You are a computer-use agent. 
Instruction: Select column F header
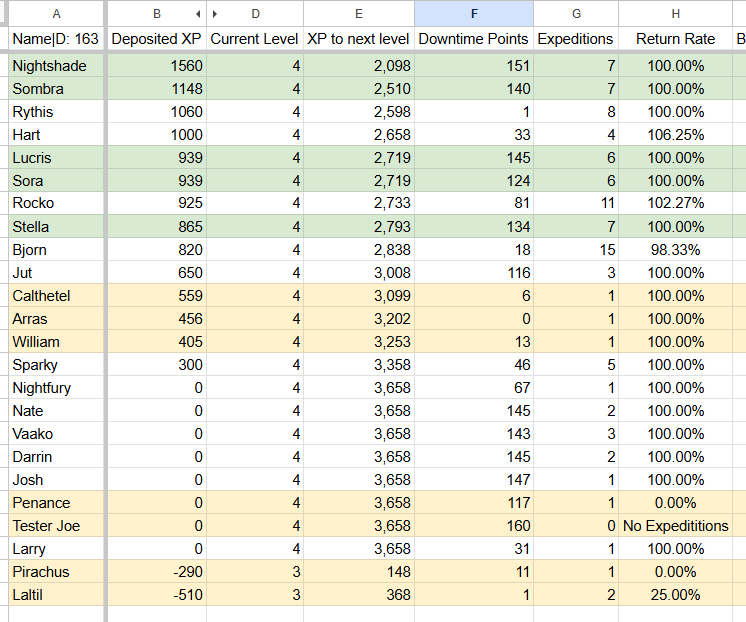coord(473,14)
